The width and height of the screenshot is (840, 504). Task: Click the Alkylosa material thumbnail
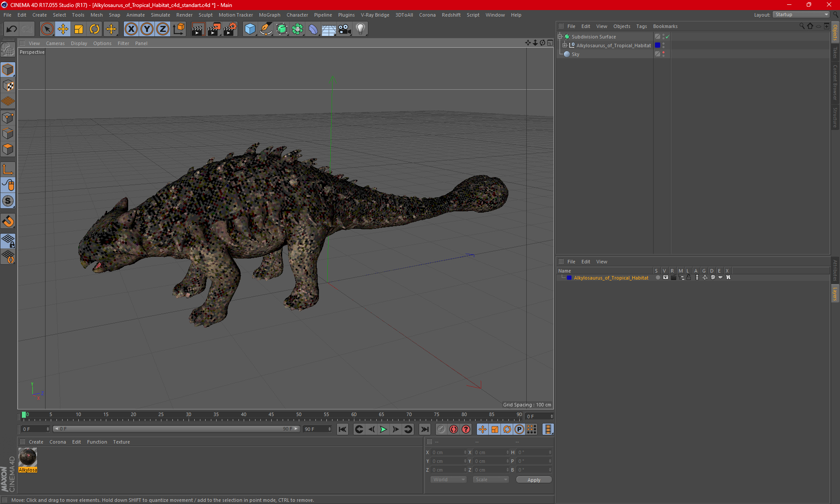tap(28, 458)
